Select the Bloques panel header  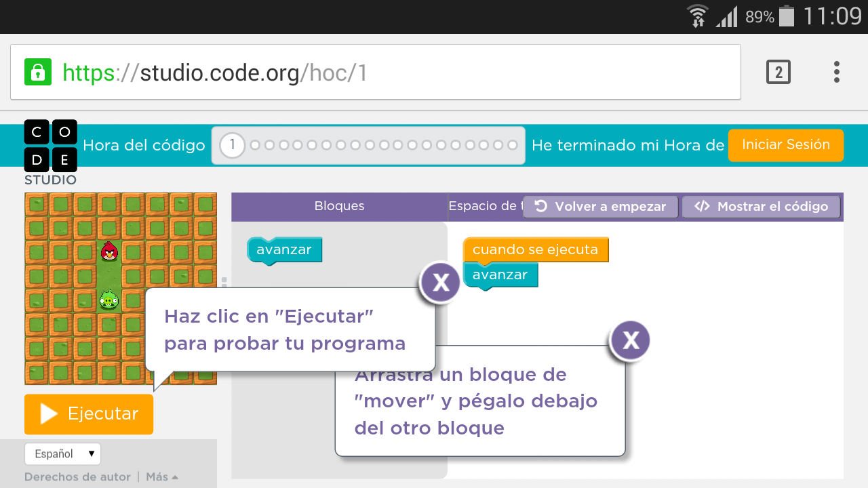(x=339, y=206)
